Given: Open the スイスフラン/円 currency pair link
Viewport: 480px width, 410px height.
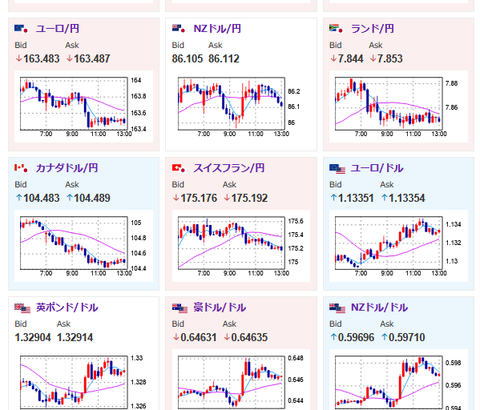Looking at the screenshot, I should tap(229, 168).
